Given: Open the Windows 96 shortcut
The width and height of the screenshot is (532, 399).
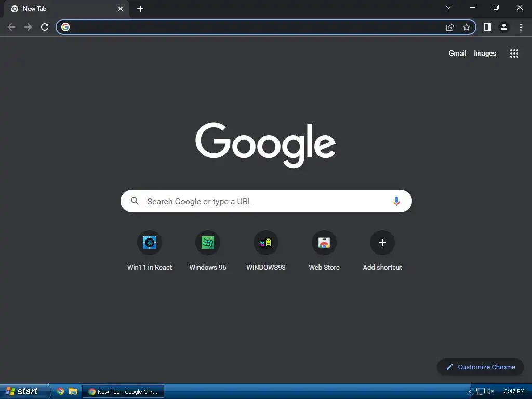Looking at the screenshot, I should 208,251.
